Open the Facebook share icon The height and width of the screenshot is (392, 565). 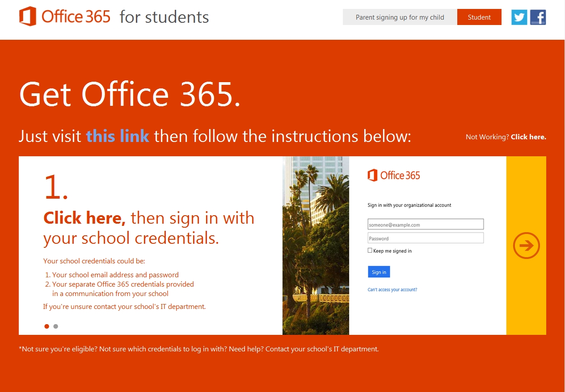[538, 17]
